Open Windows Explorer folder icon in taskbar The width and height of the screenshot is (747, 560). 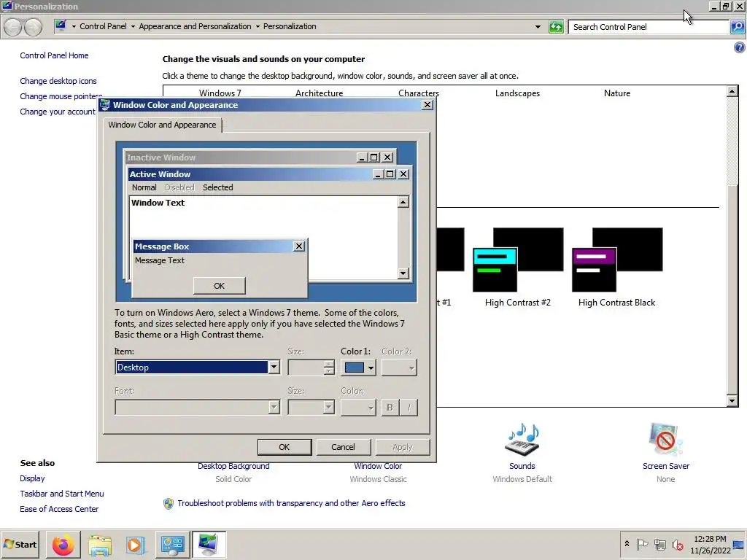pyautogui.click(x=99, y=545)
